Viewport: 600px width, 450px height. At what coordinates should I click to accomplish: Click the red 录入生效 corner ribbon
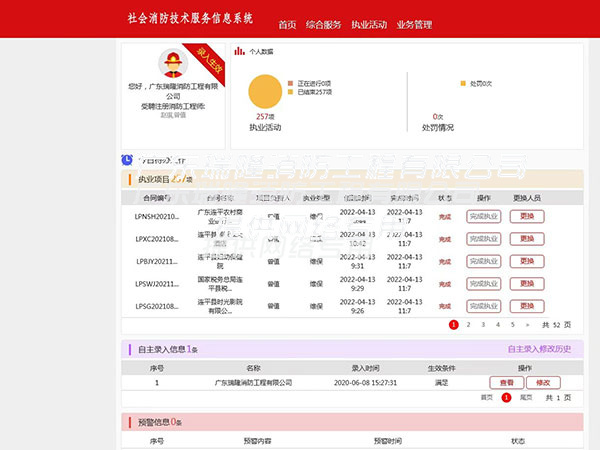click(x=211, y=59)
